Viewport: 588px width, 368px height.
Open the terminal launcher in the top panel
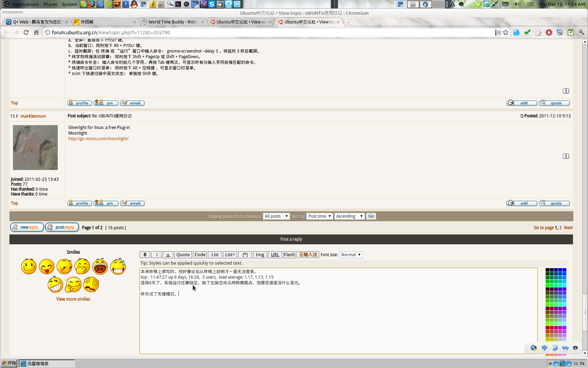coord(178,4)
